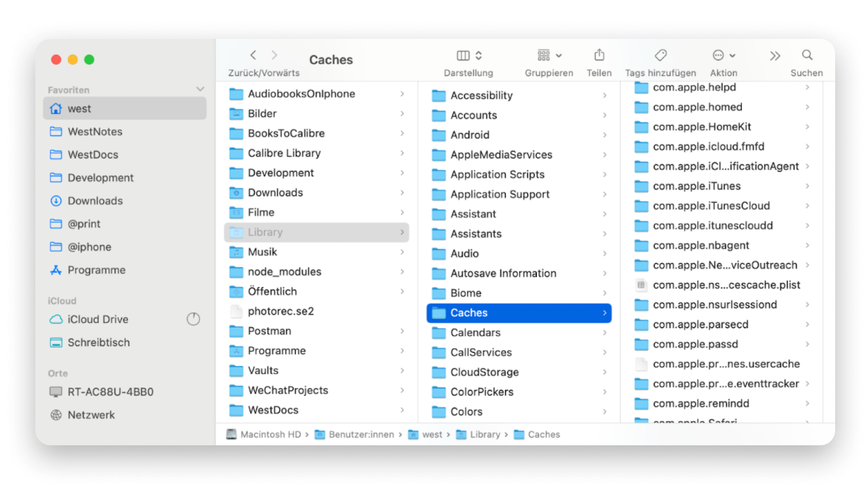Expand the Accounts folder chevron
Screen dimensions: 868x497
(604, 115)
